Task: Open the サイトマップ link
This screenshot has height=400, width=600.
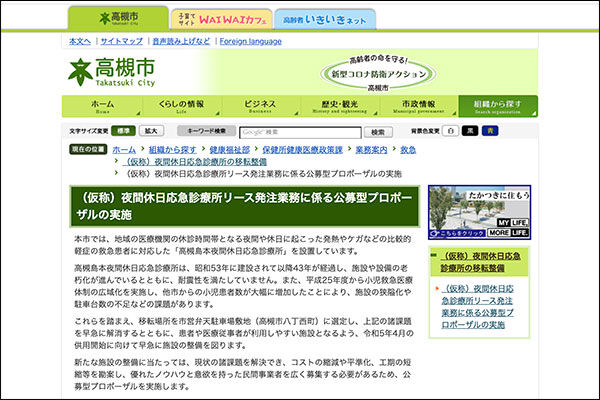Action: (x=121, y=41)
